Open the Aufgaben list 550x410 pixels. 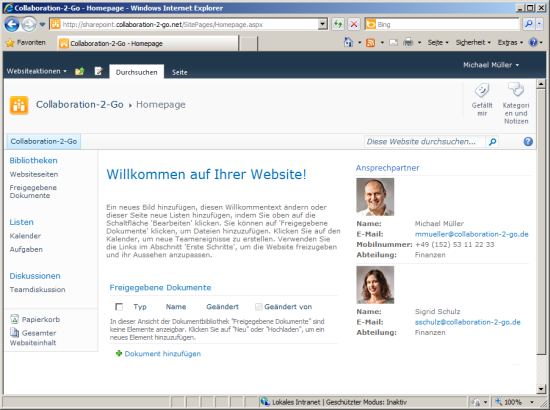pos(26,249)
